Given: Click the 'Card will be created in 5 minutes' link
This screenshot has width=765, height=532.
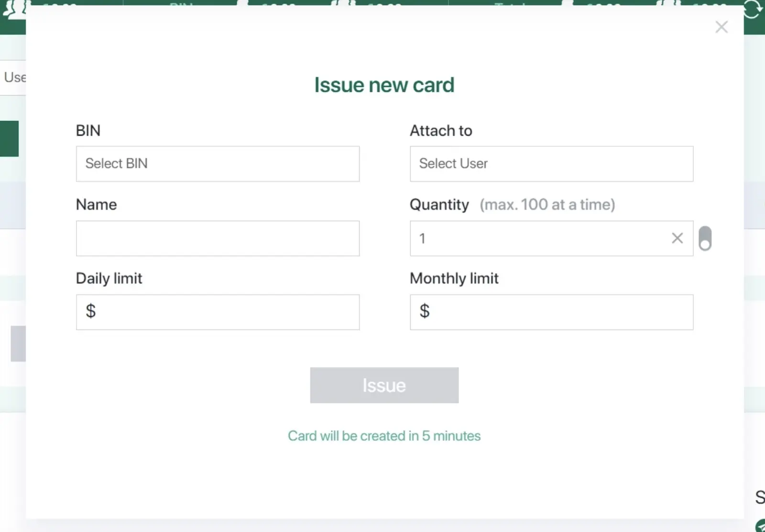Looking at the screenshot, I should coord(384,435).
